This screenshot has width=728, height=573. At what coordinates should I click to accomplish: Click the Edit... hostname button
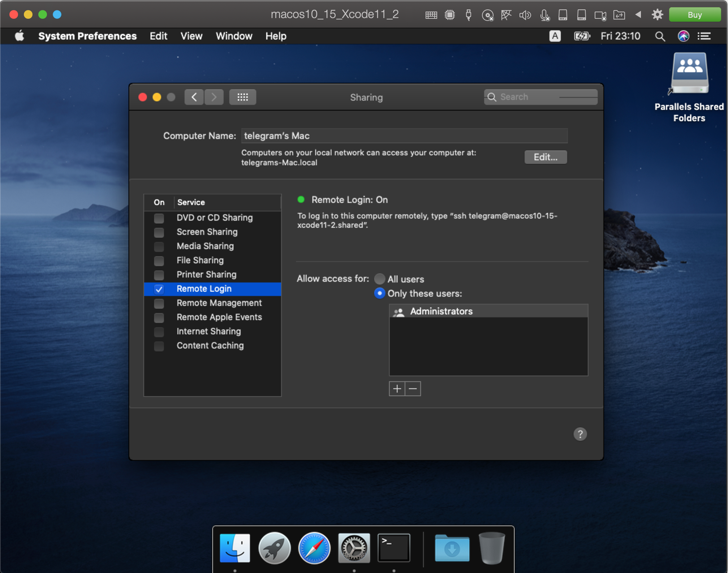545,157
